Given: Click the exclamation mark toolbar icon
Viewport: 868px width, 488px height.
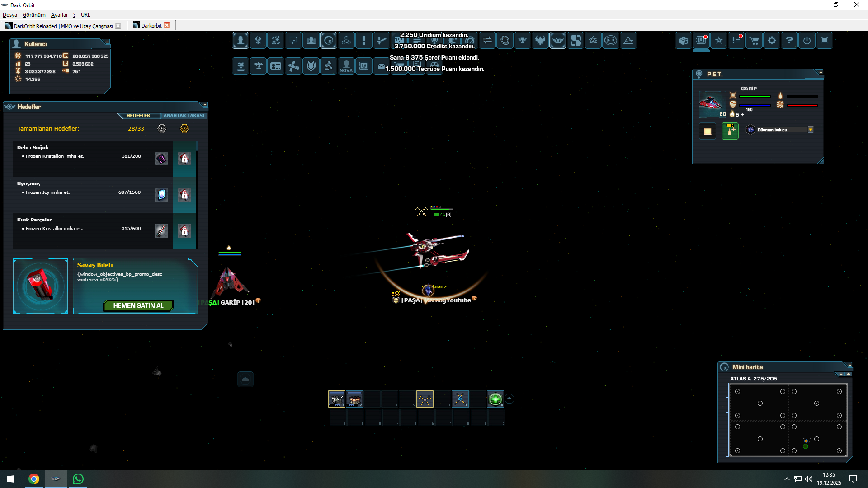Looking at the screenshot, I should pos(364,41).
